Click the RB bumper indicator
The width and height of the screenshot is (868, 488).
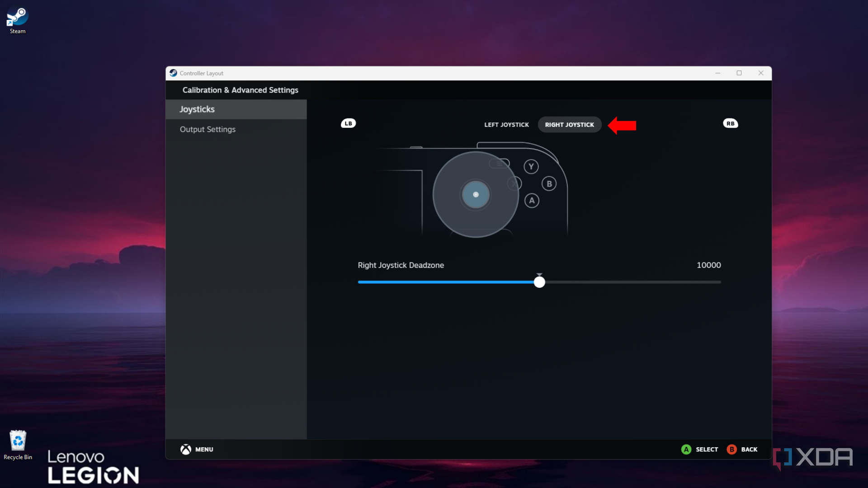point(731,123)
